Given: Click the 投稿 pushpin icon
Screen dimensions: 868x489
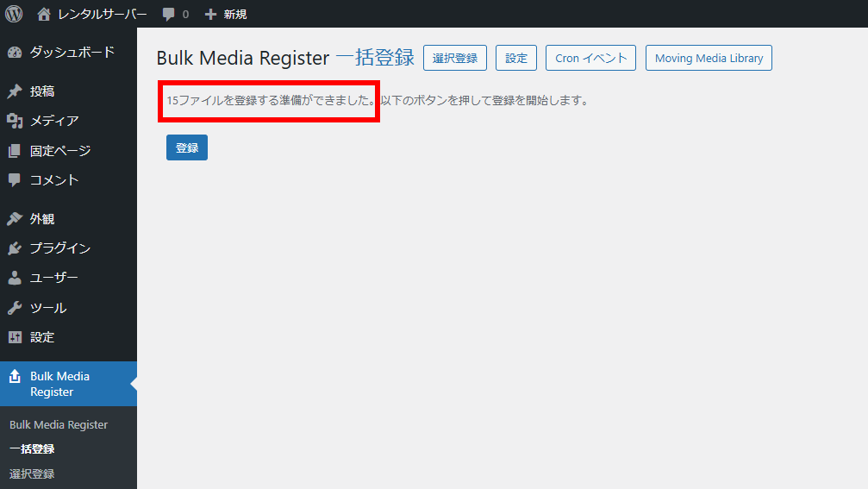Looking at the screenshot, I should click(15, 91).
